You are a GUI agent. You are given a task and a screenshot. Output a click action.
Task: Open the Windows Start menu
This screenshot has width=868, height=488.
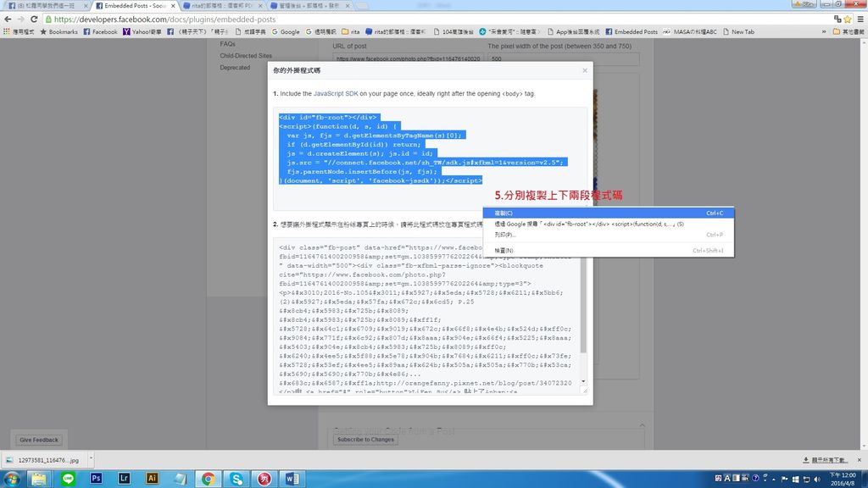12,479
